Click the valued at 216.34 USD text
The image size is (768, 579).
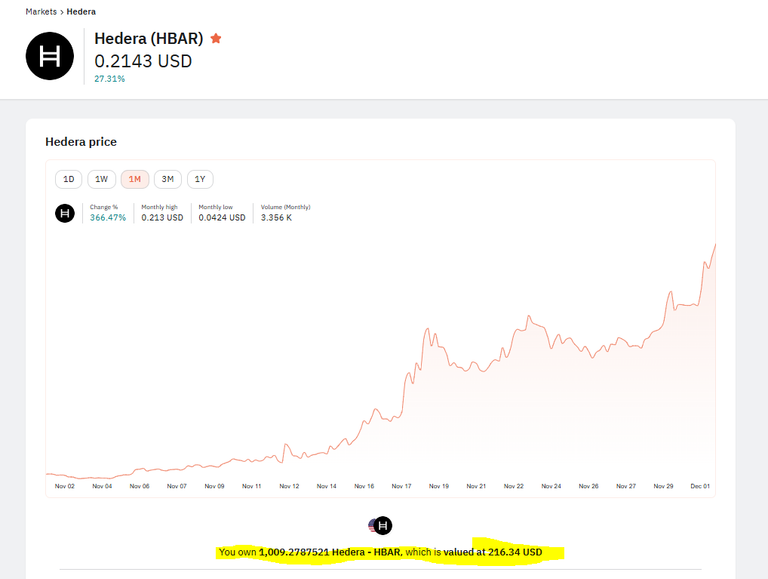[493, 552]
